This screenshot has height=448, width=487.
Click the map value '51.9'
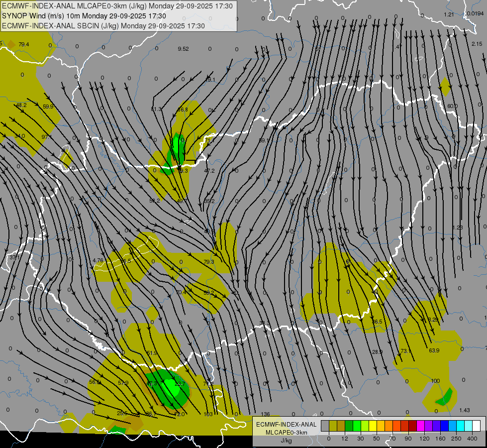(152, 353)
